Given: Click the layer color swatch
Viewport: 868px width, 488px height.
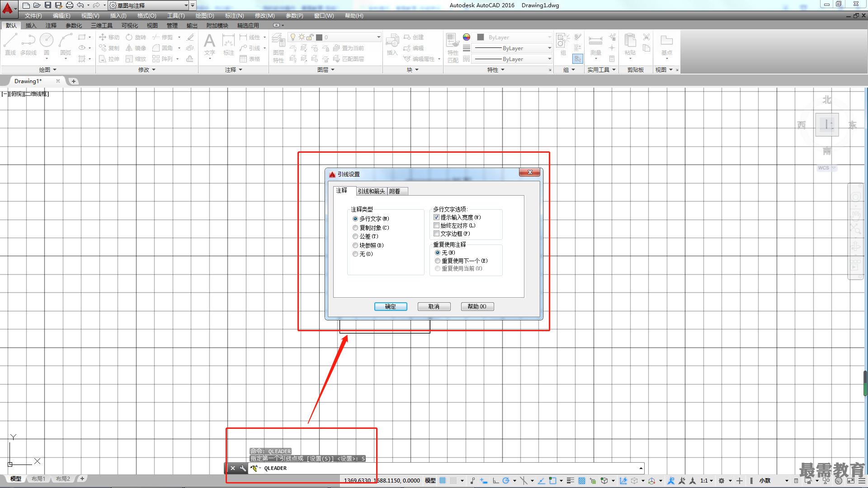Looking at the screenshot, I should [319, 37].
